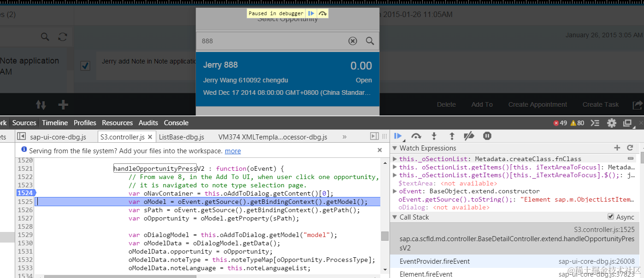Screen dimensions: 644x278
Task: Clear the 888 search text
Action: 353,41
